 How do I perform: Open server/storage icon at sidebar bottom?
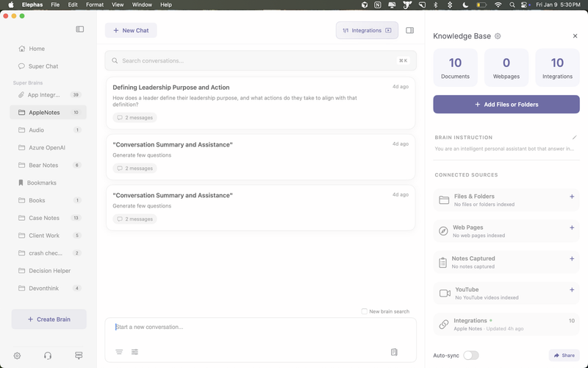point(79,355)
